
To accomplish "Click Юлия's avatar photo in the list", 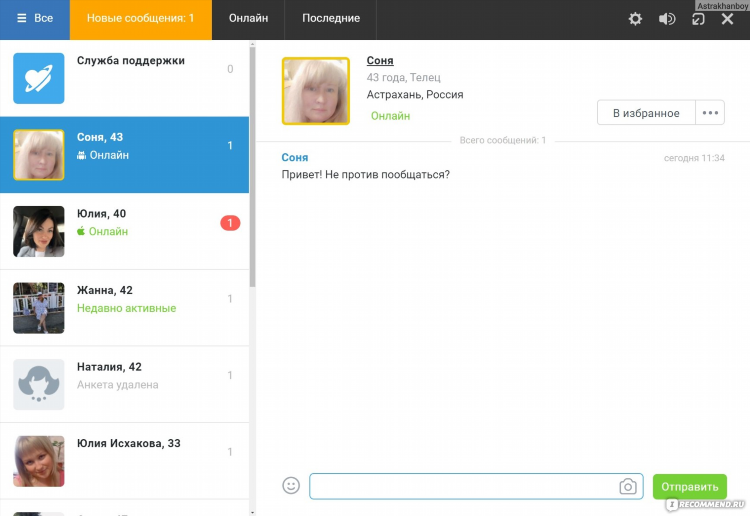I will coord(39,231).
